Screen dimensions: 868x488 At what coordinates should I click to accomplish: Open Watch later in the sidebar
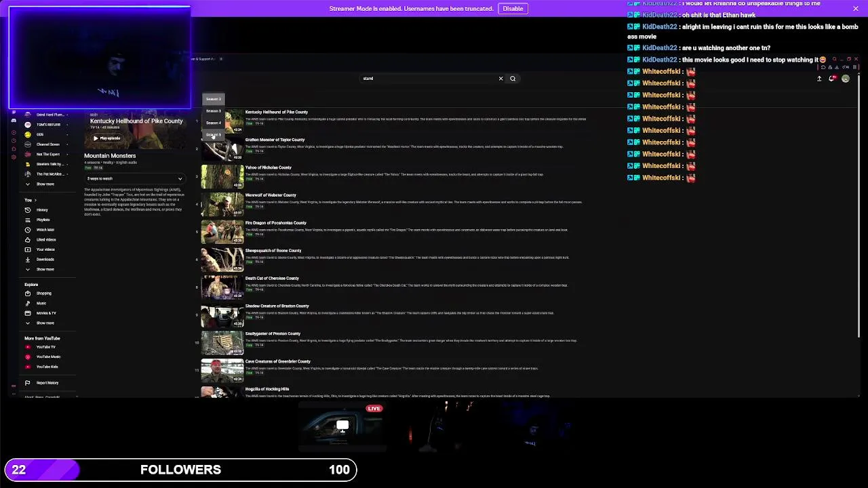(x=45, y=230)
